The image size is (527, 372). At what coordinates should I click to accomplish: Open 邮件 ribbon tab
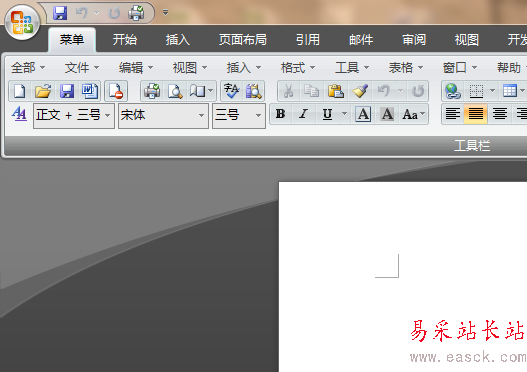361,40
